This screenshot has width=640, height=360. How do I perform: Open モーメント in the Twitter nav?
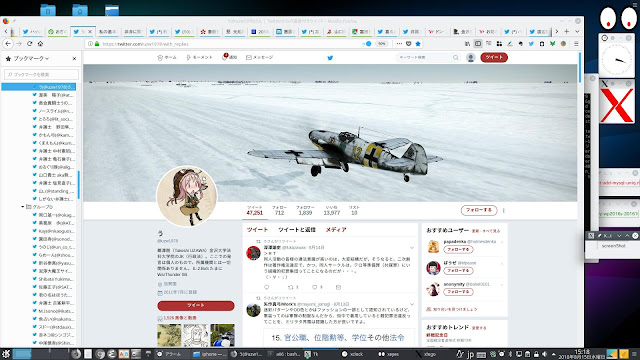point(199,58)
